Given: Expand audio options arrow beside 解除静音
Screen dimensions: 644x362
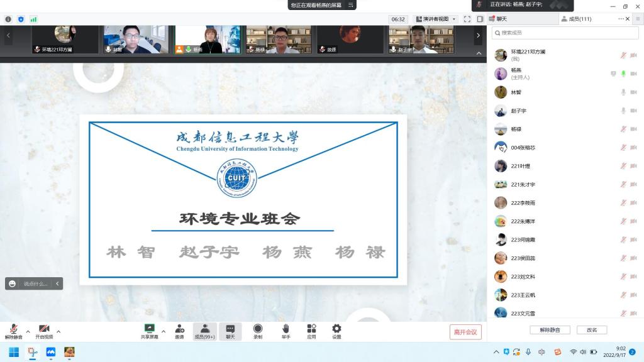Looking at the screenshot, I should [x=28, y=331].
